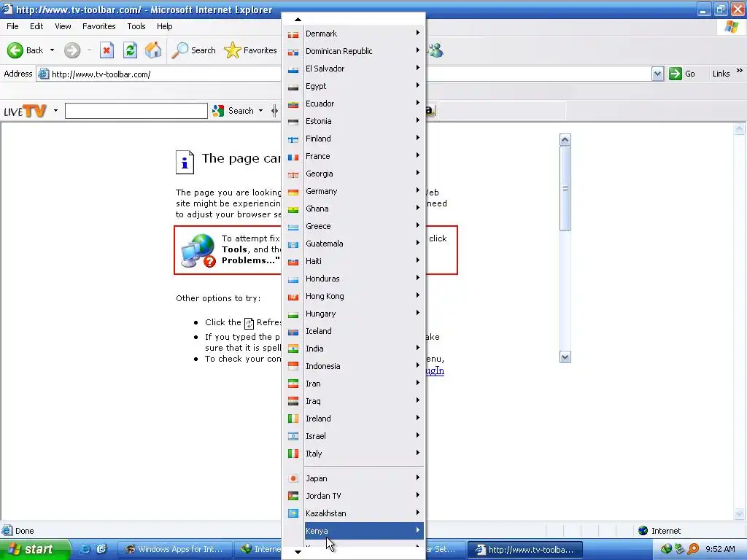Open the LiveTV logo dropdown arrow

(55, 111)
